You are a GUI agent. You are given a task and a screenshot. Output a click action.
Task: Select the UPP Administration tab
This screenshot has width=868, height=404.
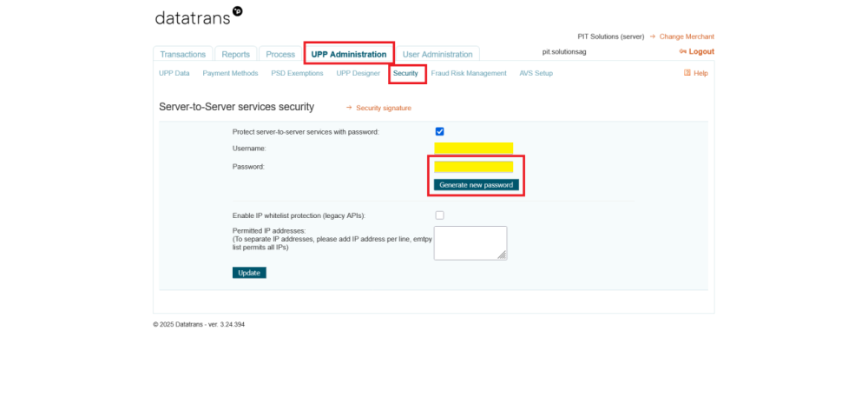(x=348, y=54)
